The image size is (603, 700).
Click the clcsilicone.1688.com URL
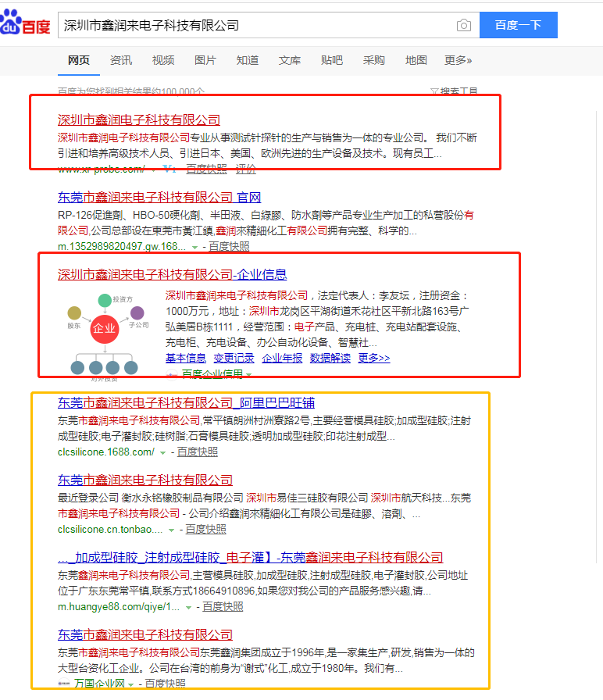(106, 452)
